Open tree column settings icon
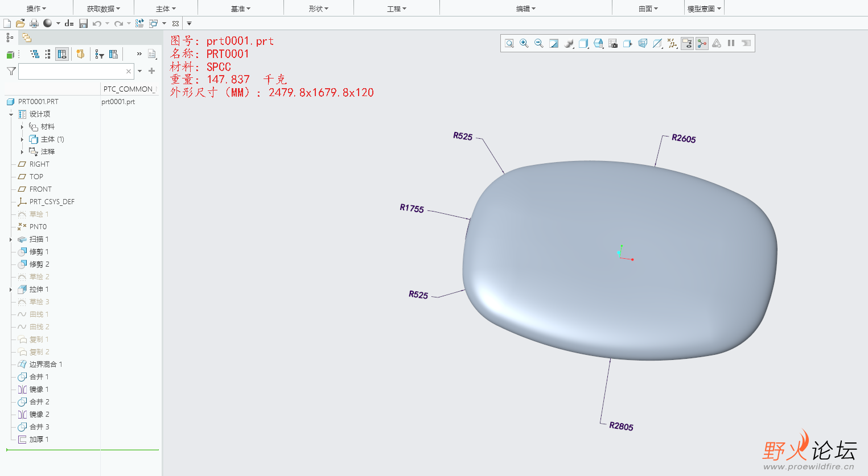868x476 pixels. click(113, 54)
